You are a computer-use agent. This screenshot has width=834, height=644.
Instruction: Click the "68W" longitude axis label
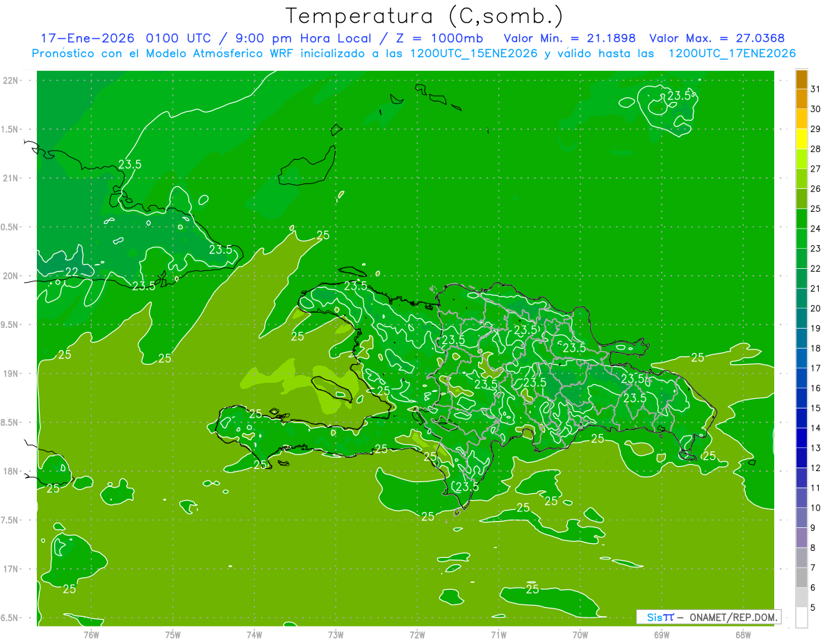coord(743,634)
